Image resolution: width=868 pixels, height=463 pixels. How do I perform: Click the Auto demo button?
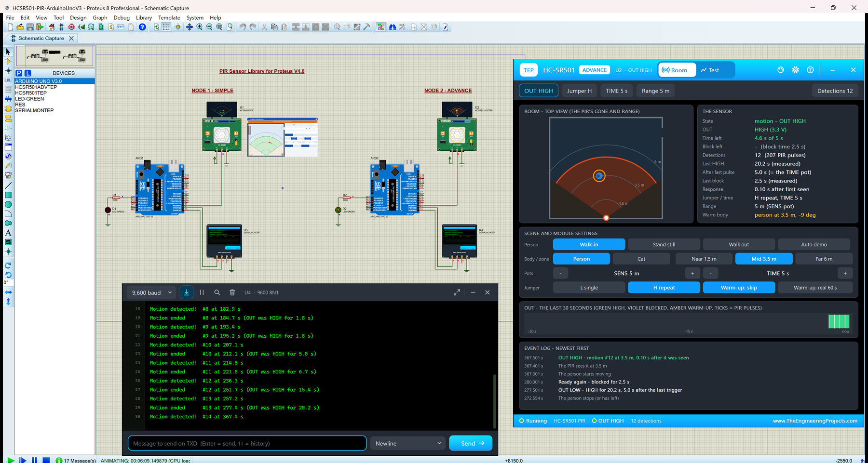click(x=814, y=244)
